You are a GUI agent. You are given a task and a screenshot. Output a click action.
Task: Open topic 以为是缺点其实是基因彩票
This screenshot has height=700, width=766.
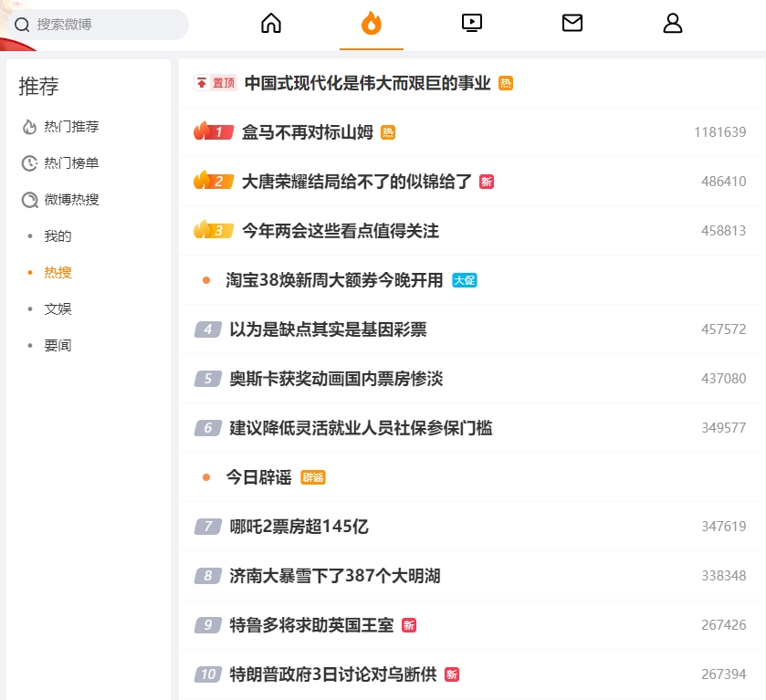(329, 329)
